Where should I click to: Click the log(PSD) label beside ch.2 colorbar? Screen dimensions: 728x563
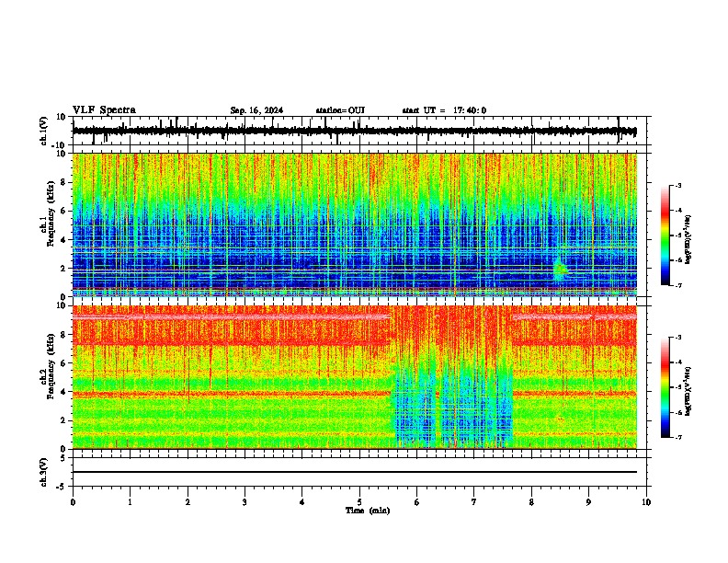688,390
